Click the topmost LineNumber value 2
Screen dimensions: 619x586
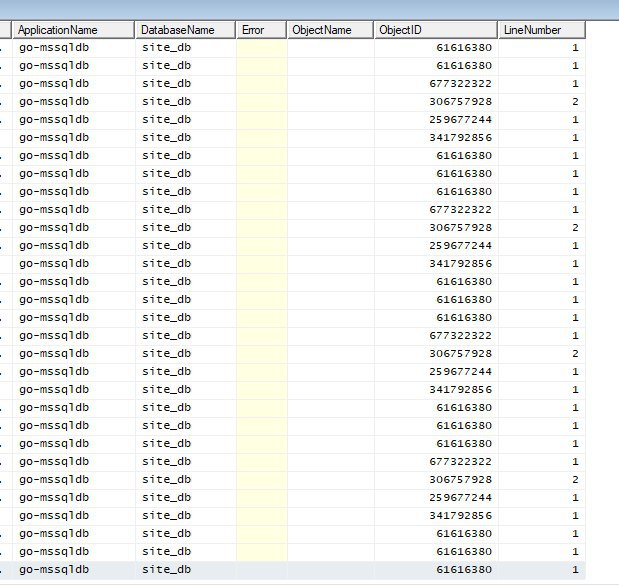575,102
